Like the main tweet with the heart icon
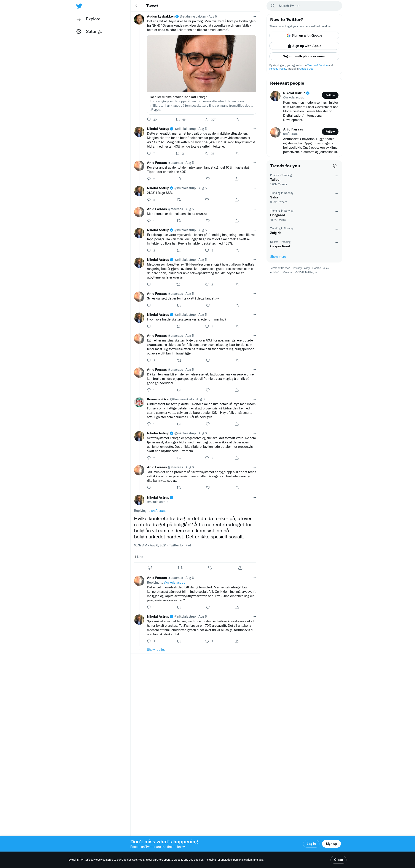 tap(210, 568)
